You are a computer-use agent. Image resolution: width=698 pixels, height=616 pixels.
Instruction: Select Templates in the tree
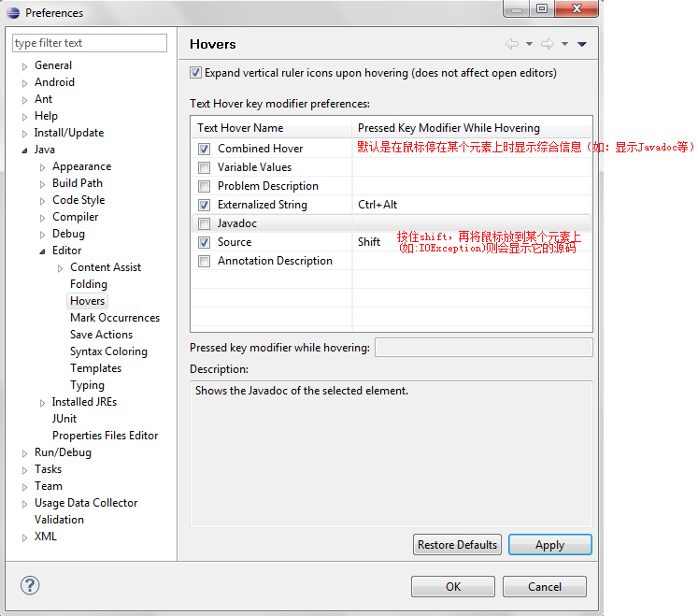click(95, 368)
